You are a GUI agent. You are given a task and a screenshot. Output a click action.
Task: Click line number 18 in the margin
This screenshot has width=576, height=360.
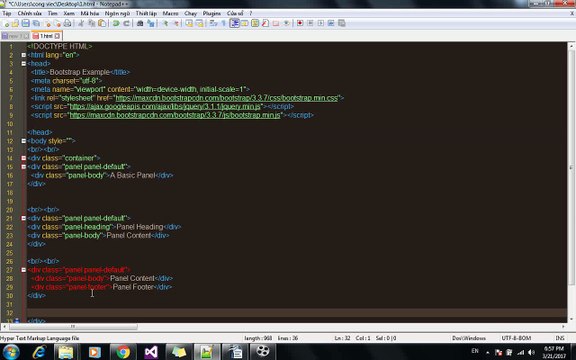[x=10, y=192]
